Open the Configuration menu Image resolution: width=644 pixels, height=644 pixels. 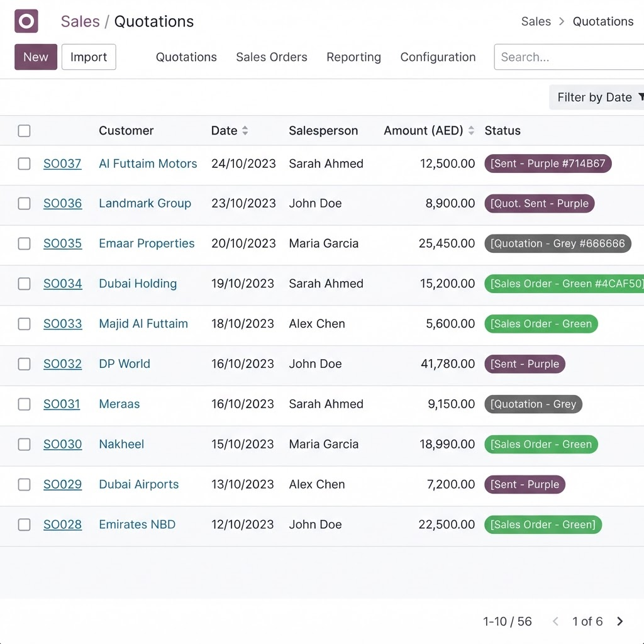[x=438, y=57]
